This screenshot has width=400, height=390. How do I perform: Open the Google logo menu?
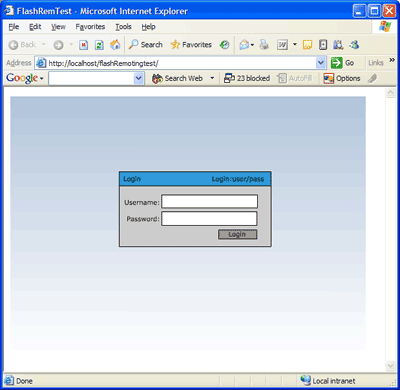[x=25, y=78]
